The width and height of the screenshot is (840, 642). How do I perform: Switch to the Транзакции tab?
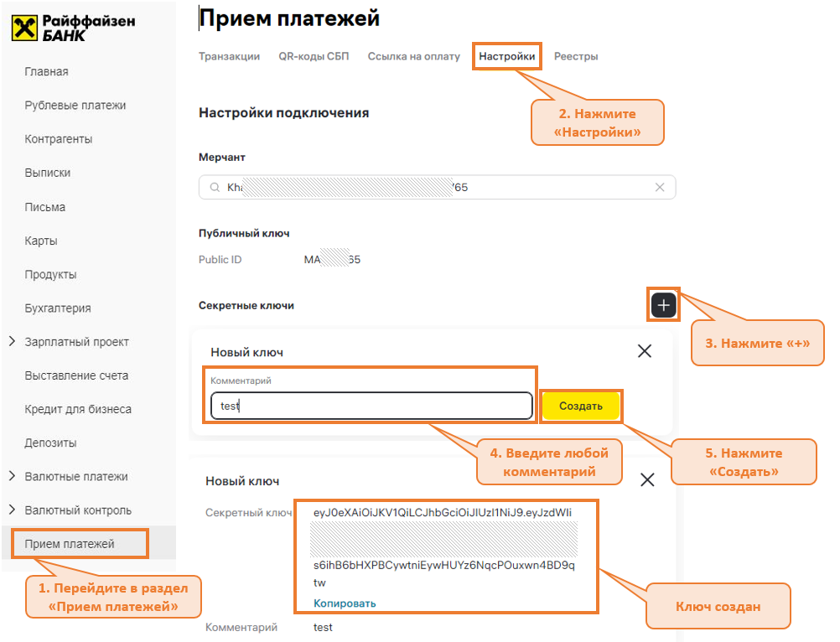[x=229, y=56]
